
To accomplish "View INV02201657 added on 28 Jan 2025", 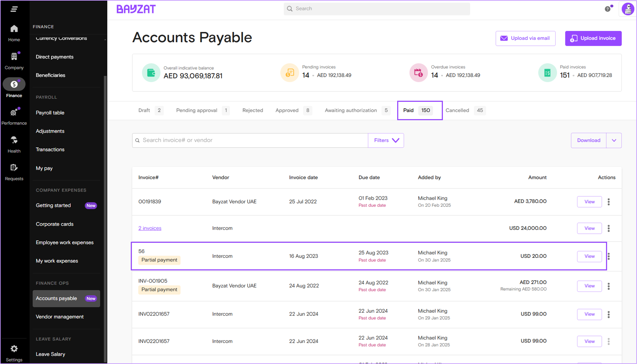I will 589,341.
